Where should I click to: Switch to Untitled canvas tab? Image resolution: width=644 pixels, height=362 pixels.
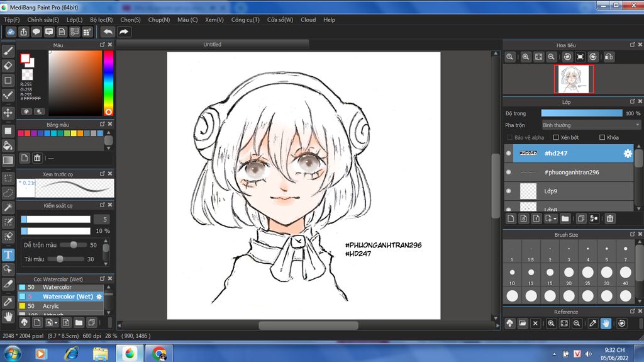point(213,45)
